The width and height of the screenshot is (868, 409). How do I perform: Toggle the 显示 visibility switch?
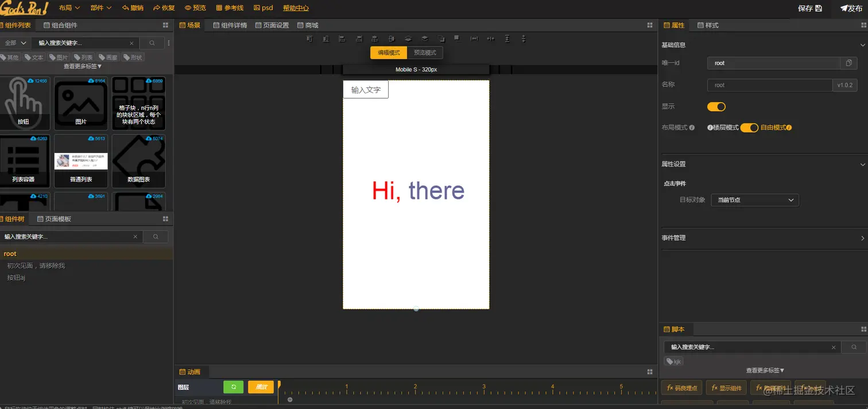tap(716, 107)
